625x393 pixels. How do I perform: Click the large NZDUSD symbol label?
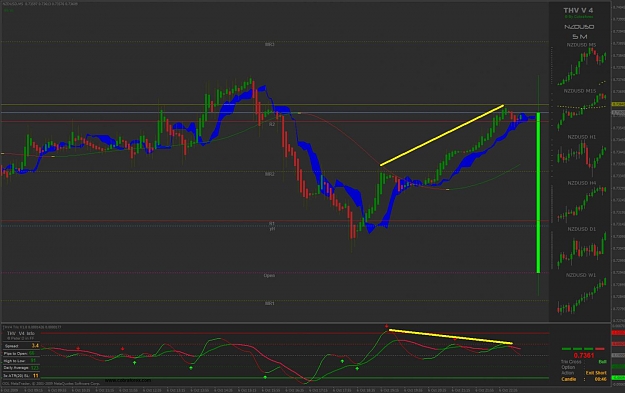click(x=579, y=27)
